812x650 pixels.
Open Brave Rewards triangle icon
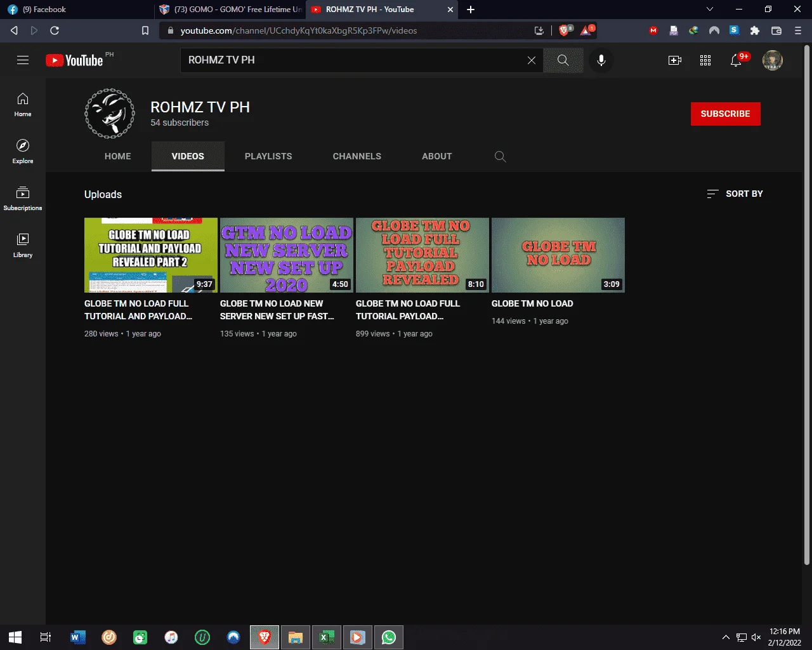[x=587, y=30]
